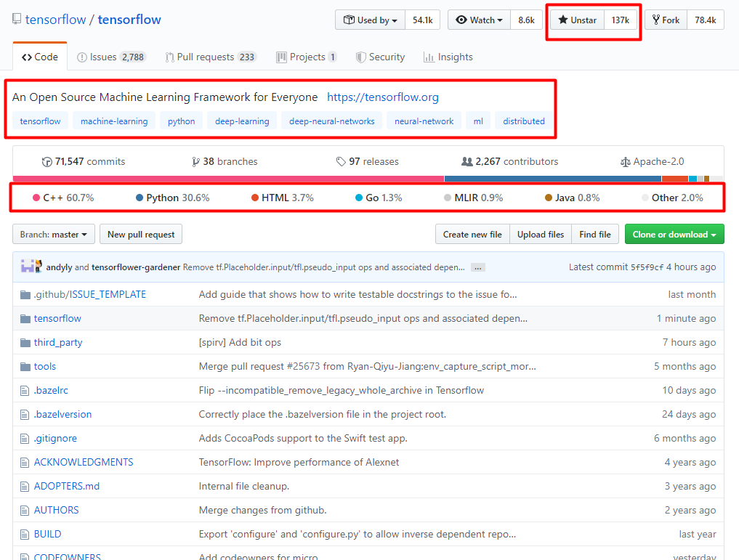Click the commit author avatar icon
This screenshot has height=560, width=739.
point(31,266)
